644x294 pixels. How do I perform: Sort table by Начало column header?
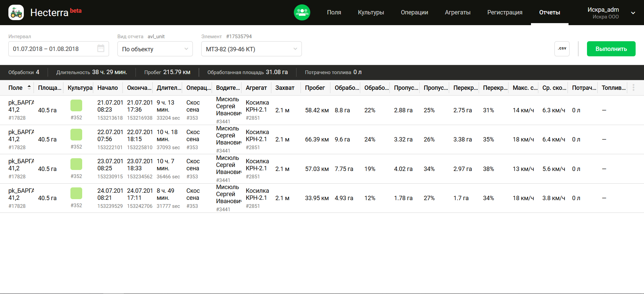pos(107,88)
